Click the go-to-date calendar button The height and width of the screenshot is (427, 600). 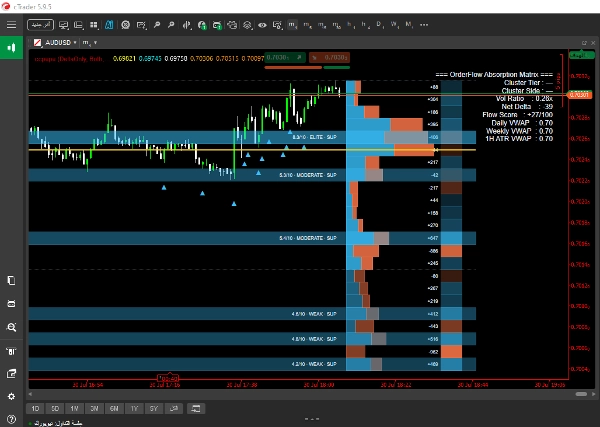pos(196,409)
